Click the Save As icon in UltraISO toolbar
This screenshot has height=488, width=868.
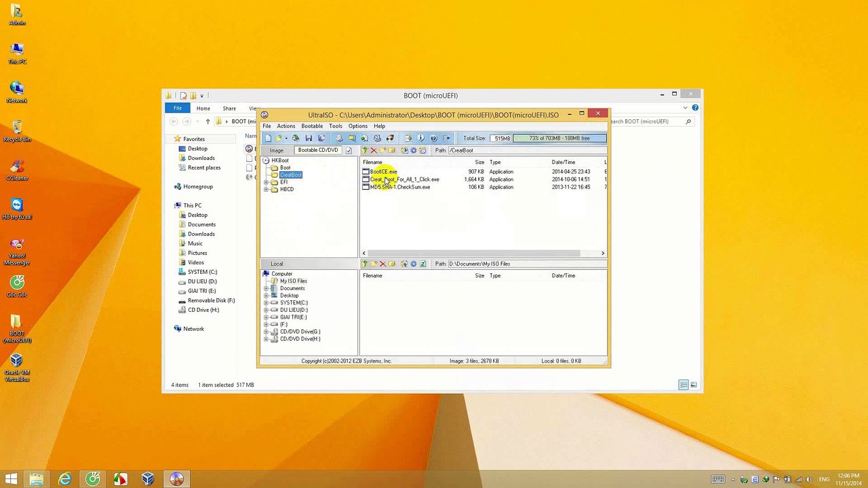(x=321, y=138)
